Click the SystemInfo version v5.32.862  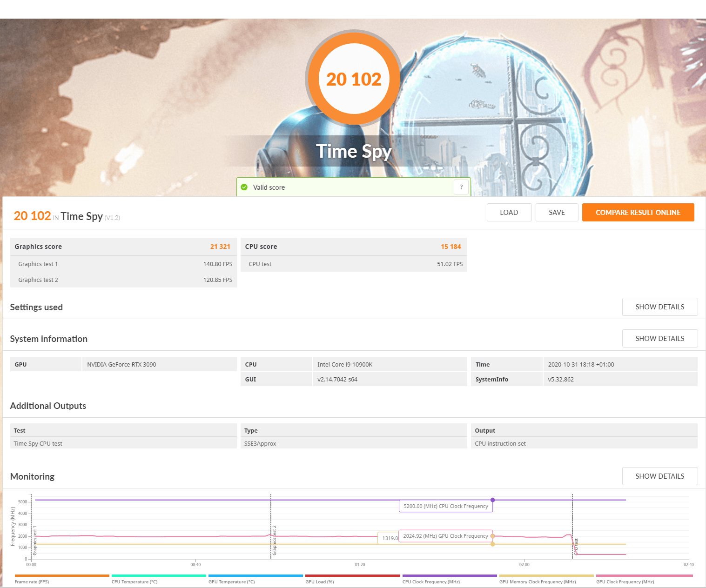click(x=561, y=379)
